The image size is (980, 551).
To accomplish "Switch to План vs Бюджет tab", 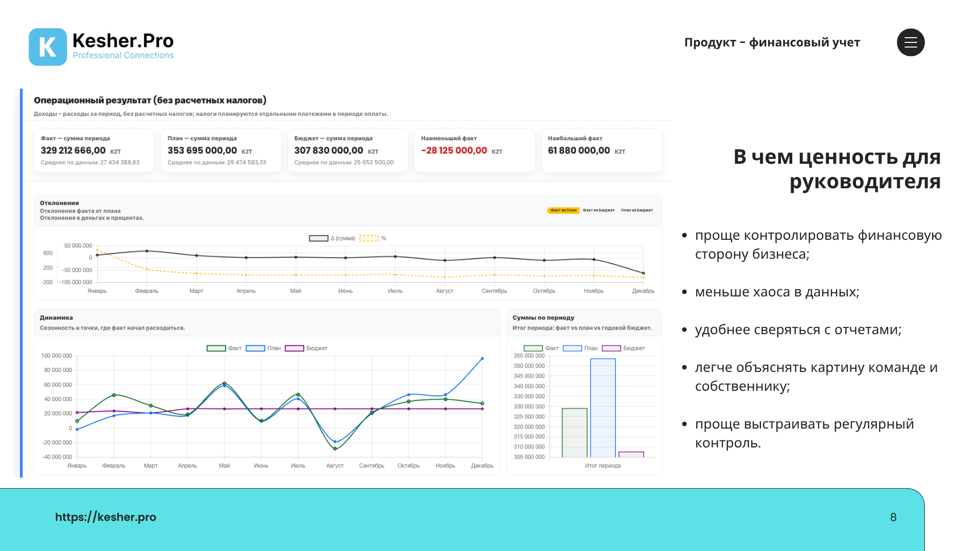I will [636, 210].
